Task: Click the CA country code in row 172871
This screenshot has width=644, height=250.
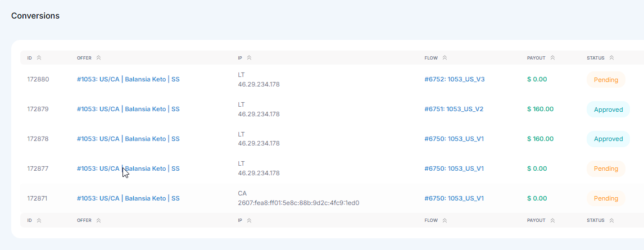Action: (242, 193)
